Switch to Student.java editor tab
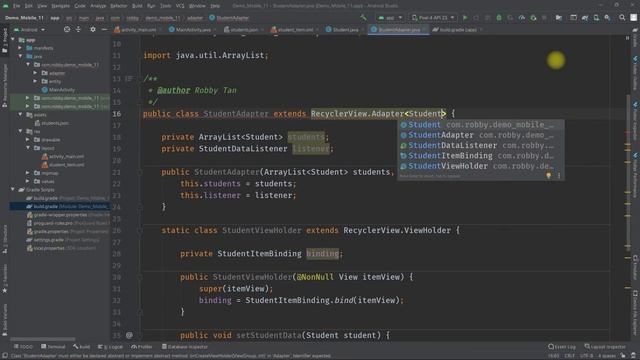Image resolution: width=640 pixels, height=360 pixels. click(342, 29)
